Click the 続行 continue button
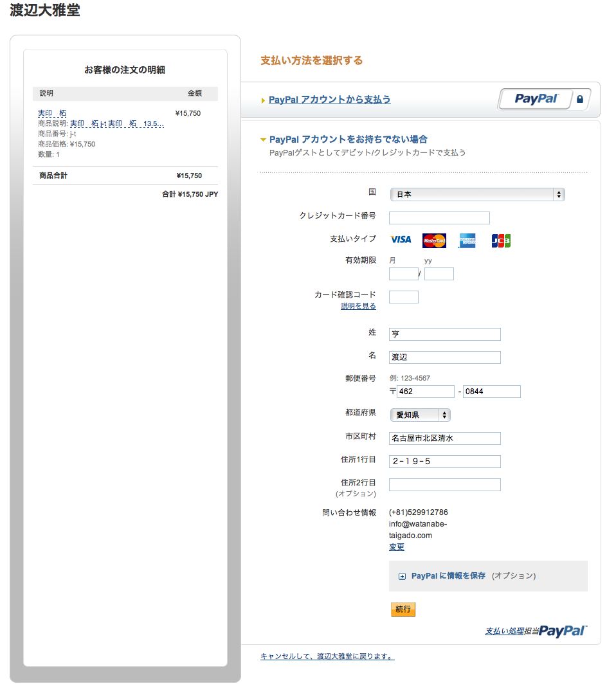616x686 pixels. pyautogui.click(x=403, y=609)
